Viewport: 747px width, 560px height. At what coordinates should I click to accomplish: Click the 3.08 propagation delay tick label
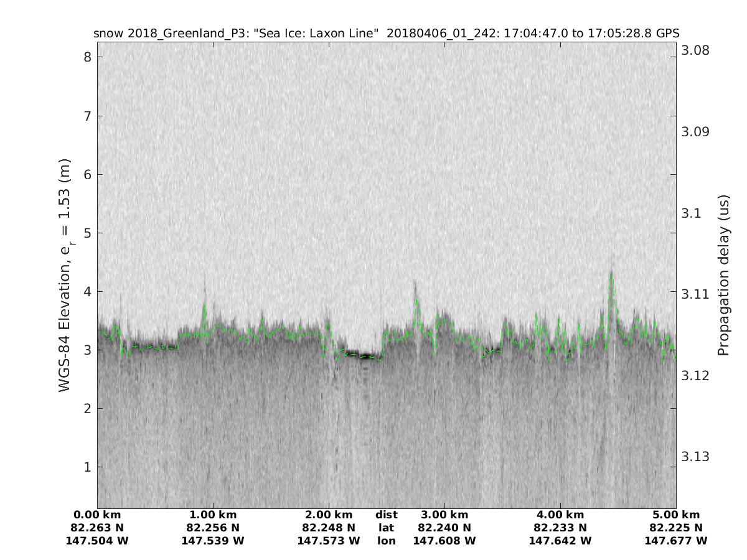pos(695,50)
